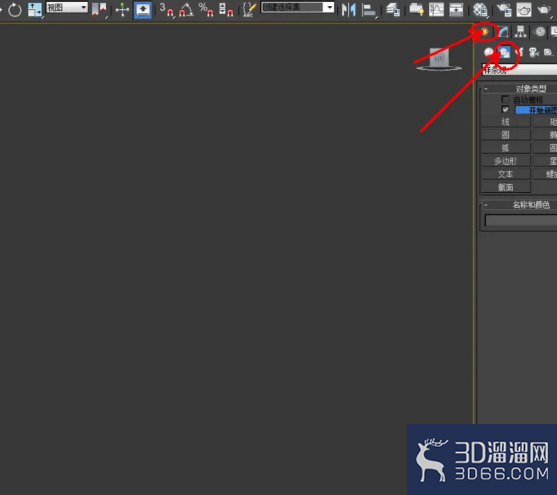Switch to the Motion panel tab
Image resolution: width=557 pixels, height=495 pixels.
coord(540,32)
